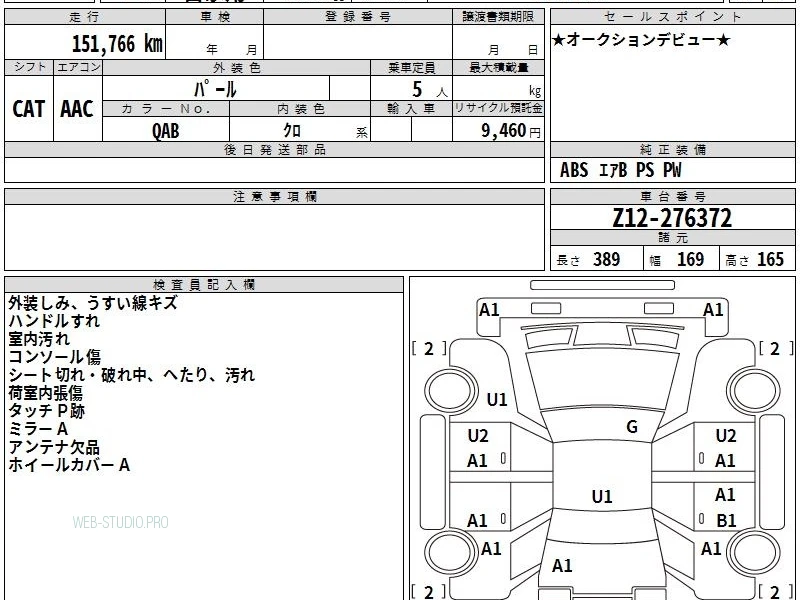Click the air conditioner value AAC

[77, 109]
